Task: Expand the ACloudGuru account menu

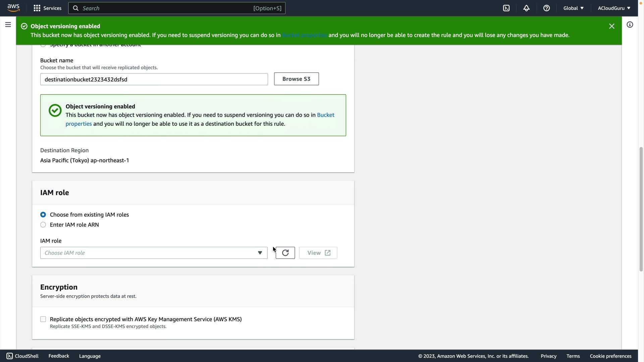Action: tap(613, 8)
